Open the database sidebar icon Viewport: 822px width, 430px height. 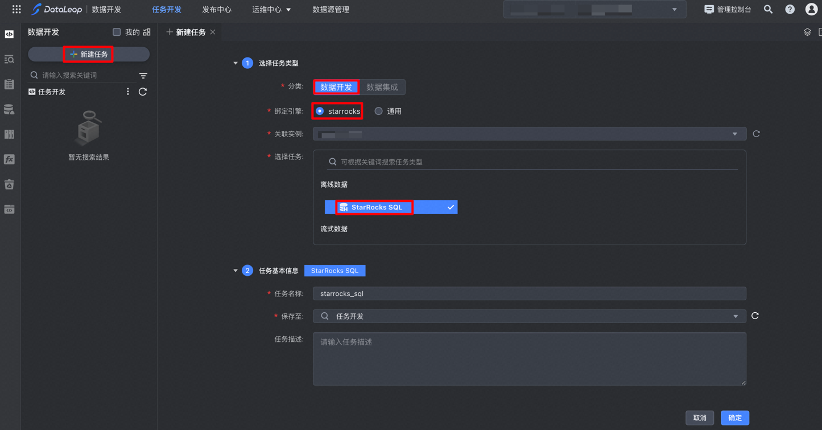[9, 109]
